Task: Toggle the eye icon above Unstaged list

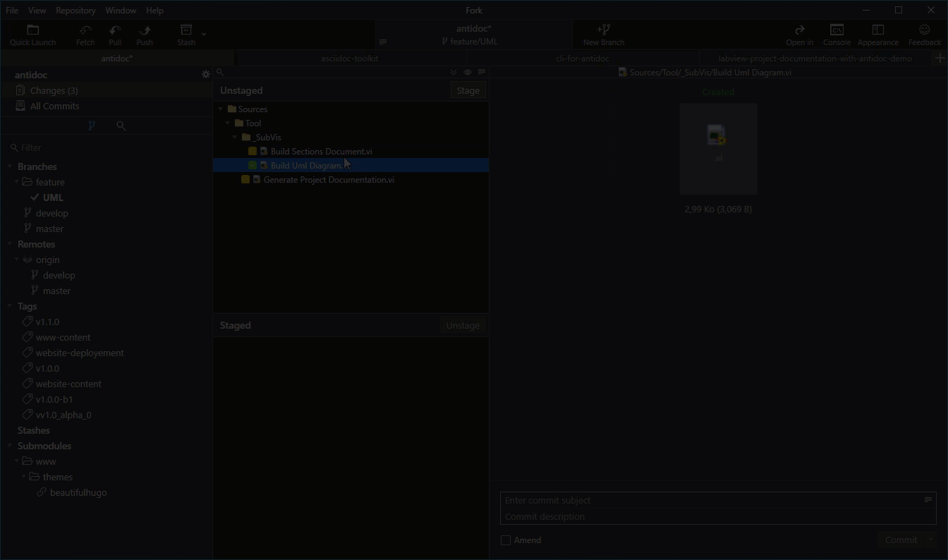Action: [468, 73]
